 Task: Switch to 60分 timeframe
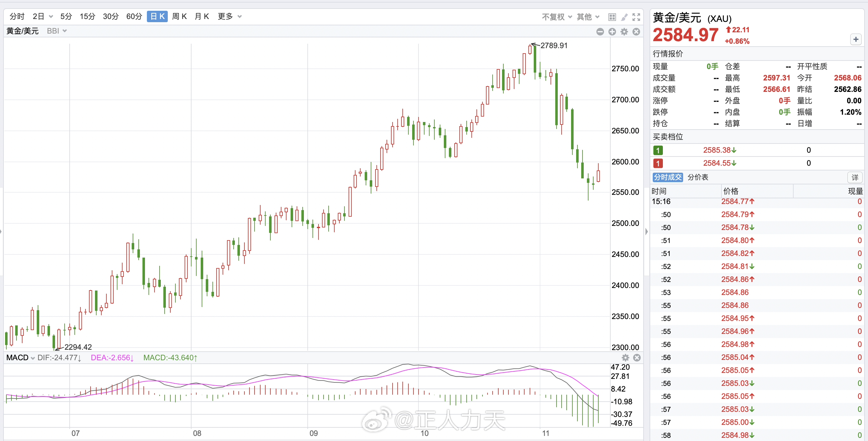(x=134, y=16)
